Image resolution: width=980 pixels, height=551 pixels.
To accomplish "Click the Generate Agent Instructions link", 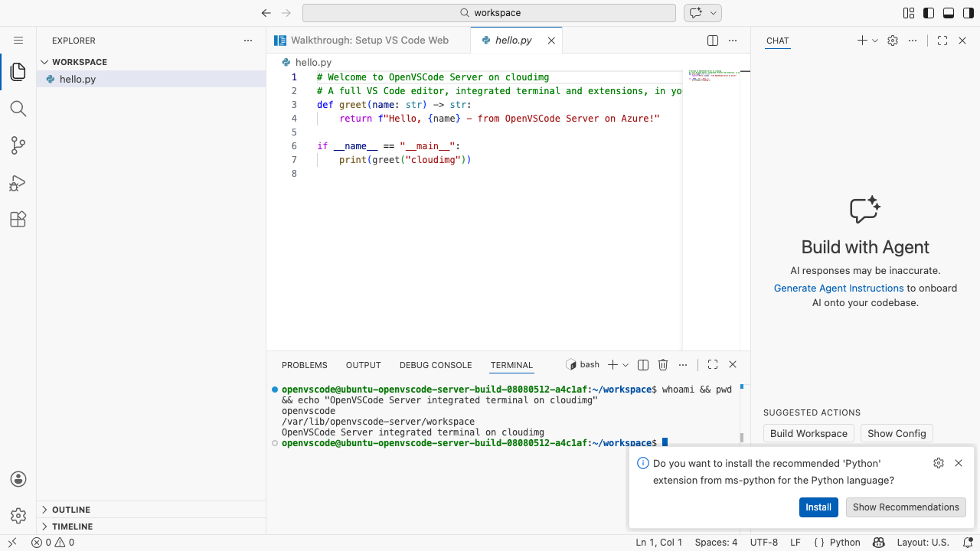I will (838, 288).
